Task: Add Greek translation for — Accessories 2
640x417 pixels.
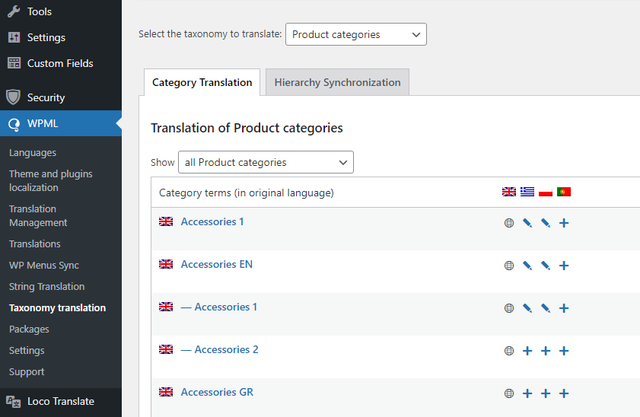Action: pos(527,351)
